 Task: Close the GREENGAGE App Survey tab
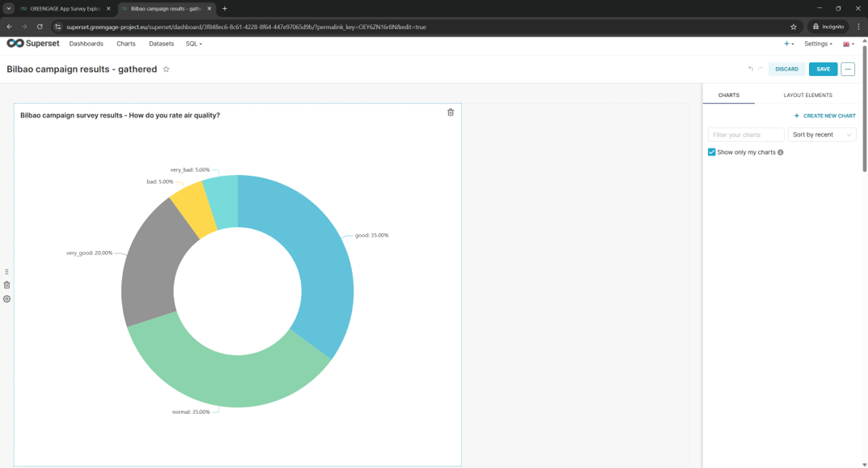pos(108,9)
